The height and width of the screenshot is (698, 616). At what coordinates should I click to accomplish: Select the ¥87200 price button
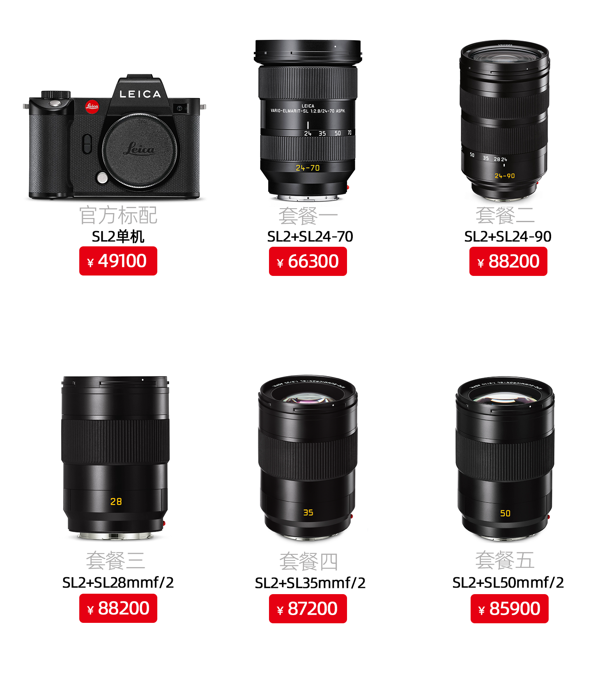[308, 608]
